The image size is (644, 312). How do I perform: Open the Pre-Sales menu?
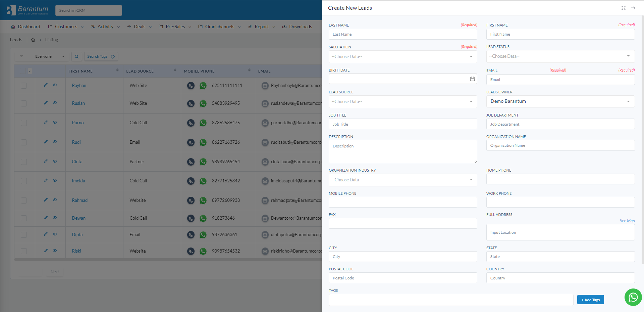(175, 27)
